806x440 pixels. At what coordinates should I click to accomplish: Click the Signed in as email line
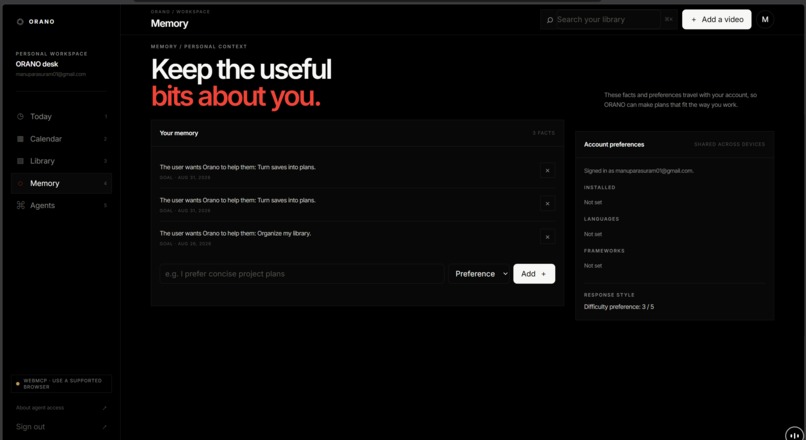click(x=638, y=171)
